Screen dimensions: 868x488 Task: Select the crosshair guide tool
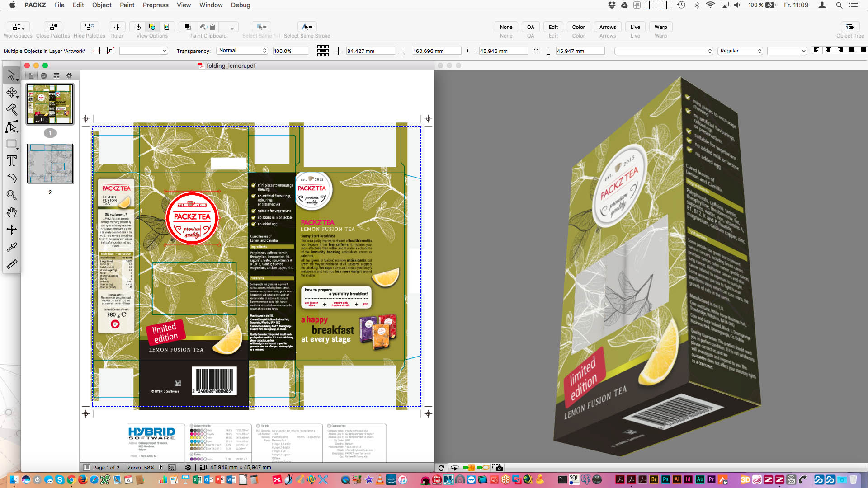click(11, 230)
